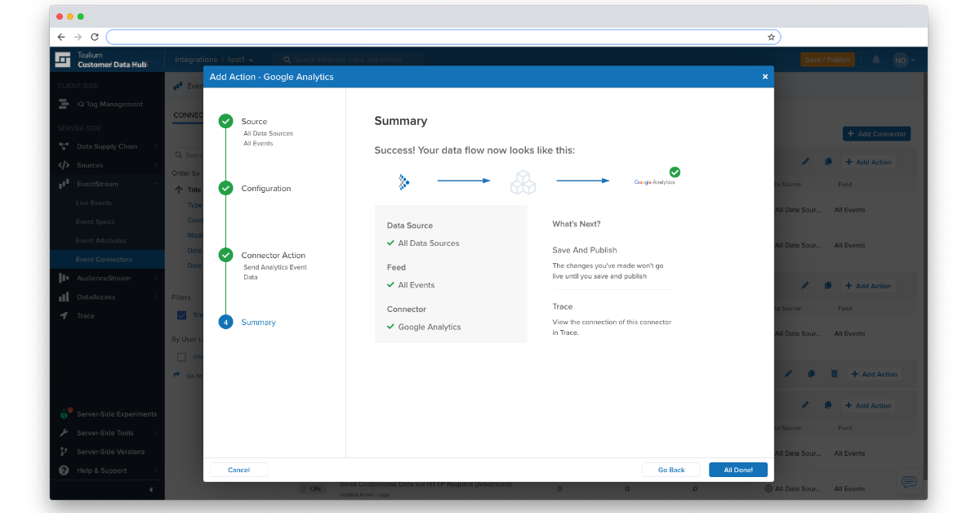Click the DataAccess bar chart icon
Viewport: 980px width, 513px height.
[x=64, y=297]
